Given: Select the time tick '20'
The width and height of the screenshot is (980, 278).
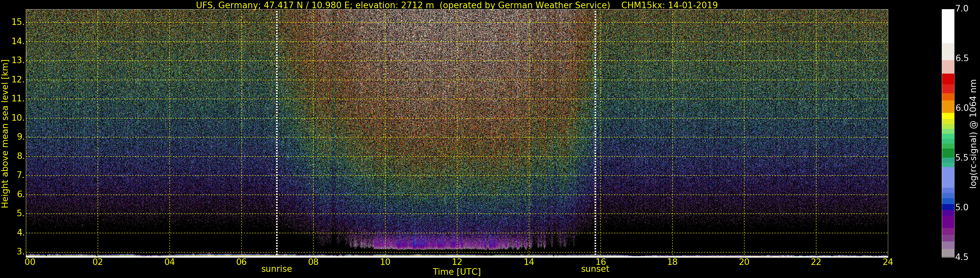Looking at the screenshot, I should [x=744, y=262].
